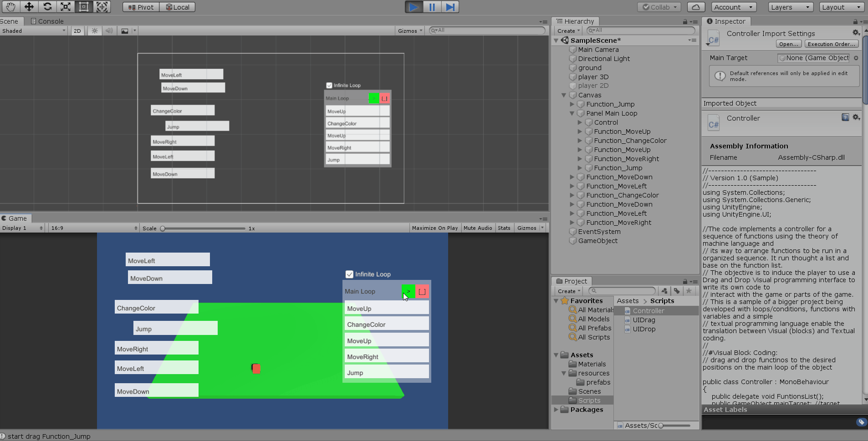868x441 pixels.
Task: Collapse the resources folder
Action: [x=564, y=373]
